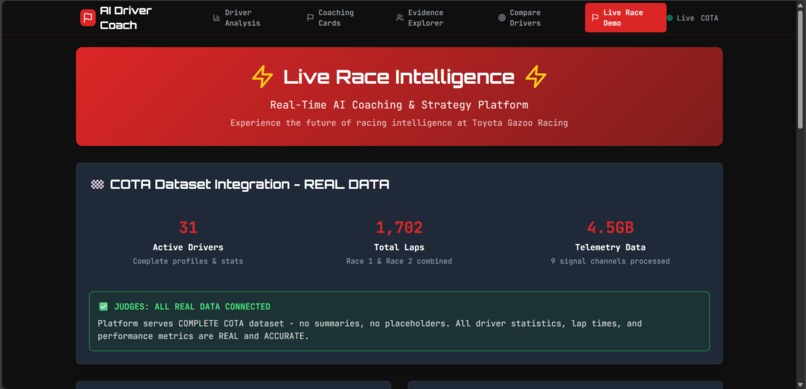Open the Driver Analysis tab
This screenshot has width=806, height=389.
tap(236, 18)
